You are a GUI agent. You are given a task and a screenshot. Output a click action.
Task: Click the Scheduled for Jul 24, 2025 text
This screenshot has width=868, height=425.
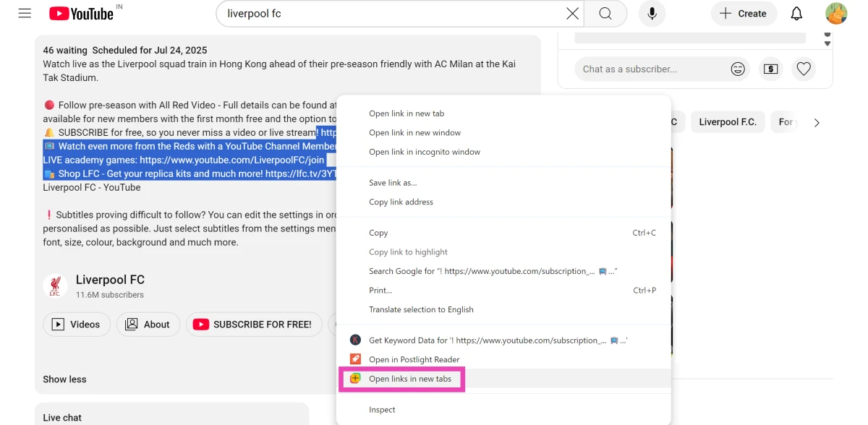(150, 51)
